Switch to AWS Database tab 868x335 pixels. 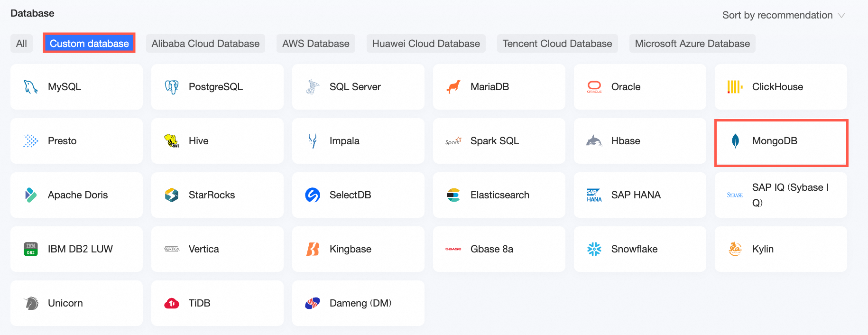(316, 44)
